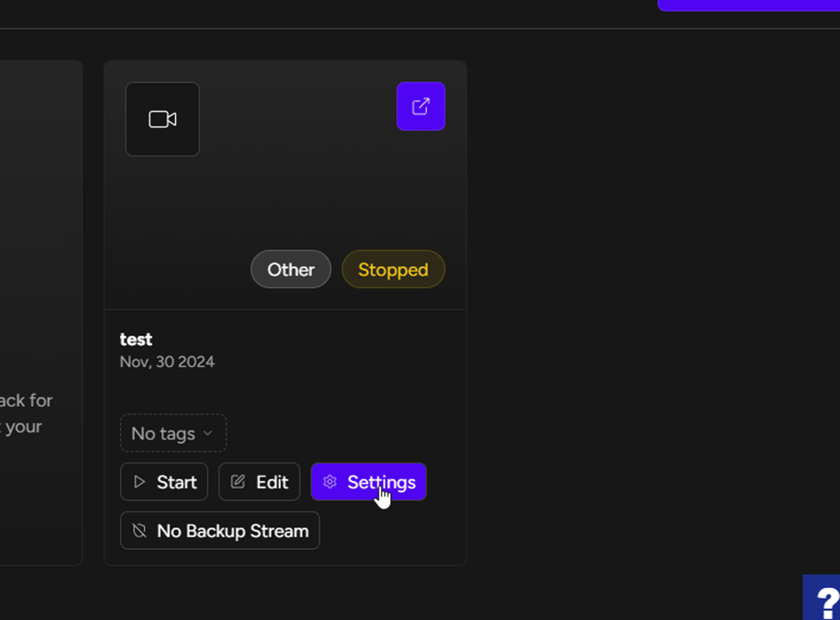Click the slashed icon on No Backup Stream
The image size is (840, 620).
pyautogui.click(x=140, y=530)
